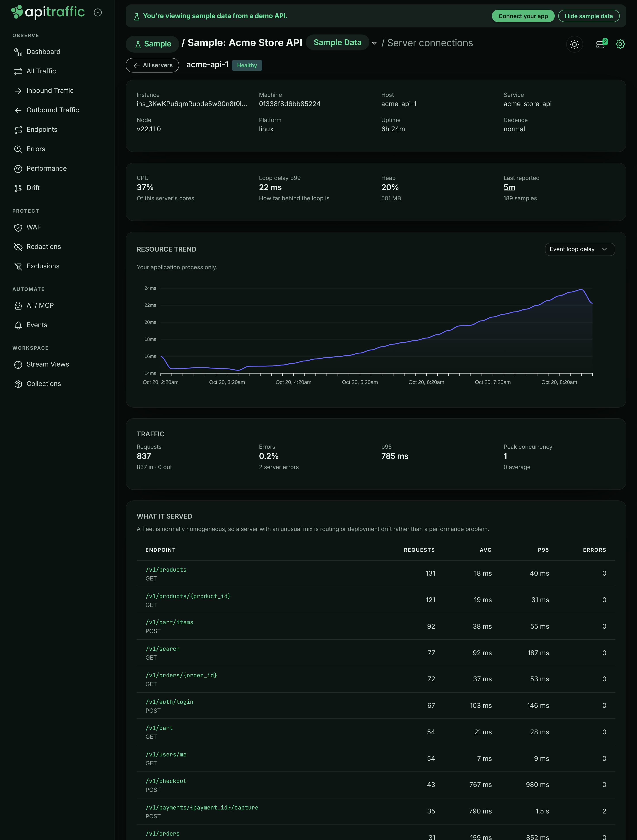The image size is (637, 840).
Task: Expand the Sample Data environment arrow
Action: 374,43
